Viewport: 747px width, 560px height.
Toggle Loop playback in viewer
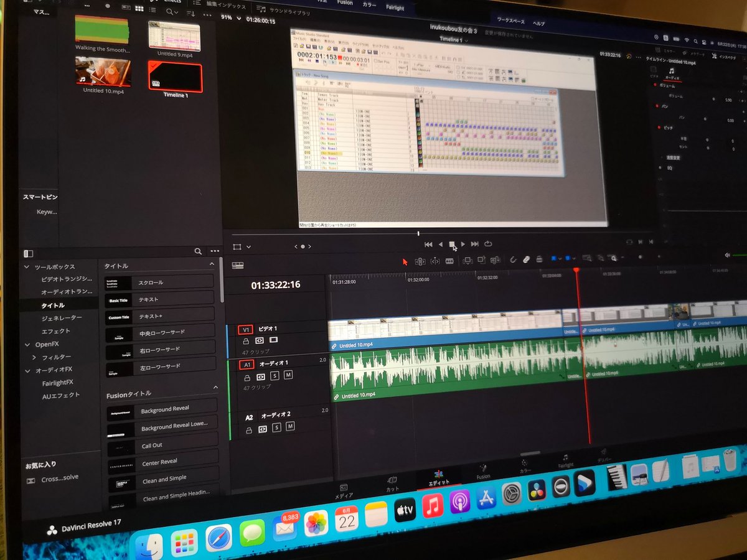(489, 244)
